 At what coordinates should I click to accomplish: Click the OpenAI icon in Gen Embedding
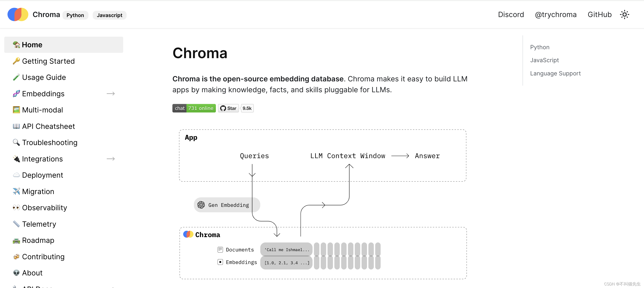(201, 205)
